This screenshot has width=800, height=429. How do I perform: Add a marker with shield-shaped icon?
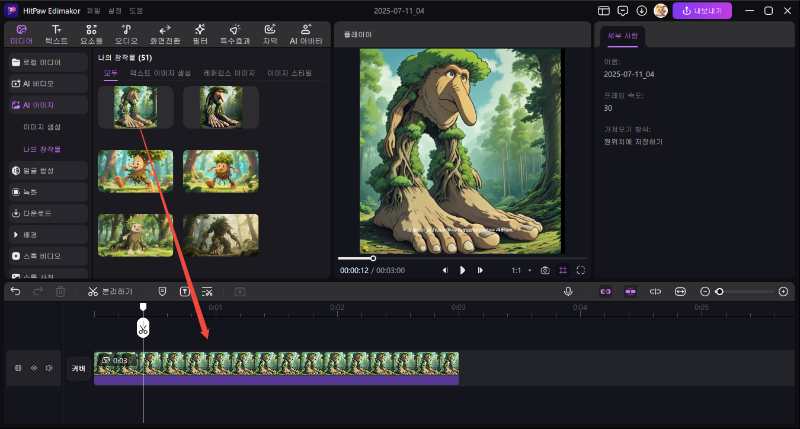tap(162, 291)
